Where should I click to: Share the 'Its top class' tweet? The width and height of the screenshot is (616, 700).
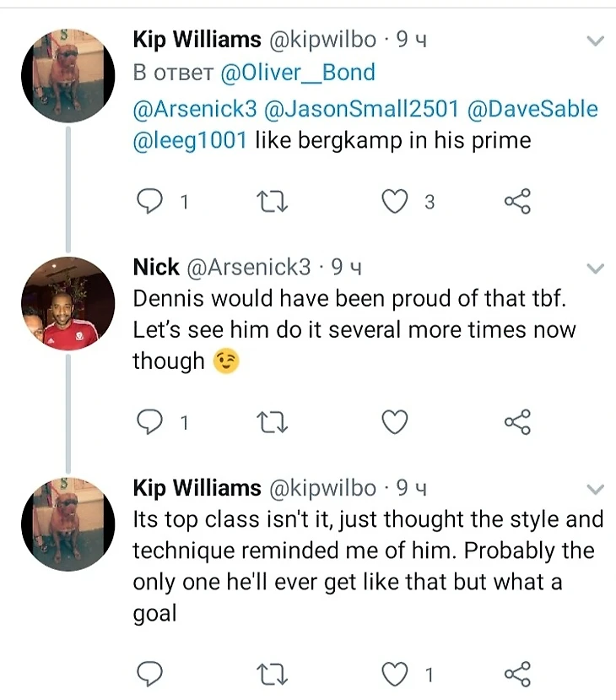(x=516, y=674)
